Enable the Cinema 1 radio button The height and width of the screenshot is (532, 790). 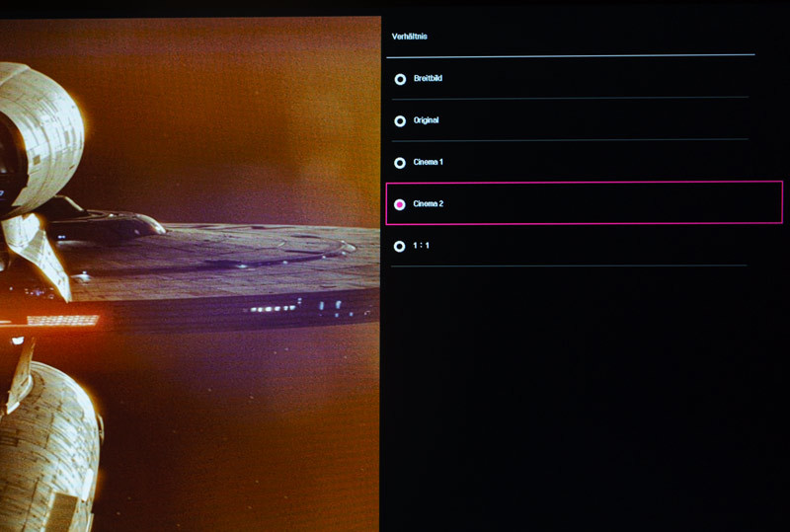[x=400, y=163]
